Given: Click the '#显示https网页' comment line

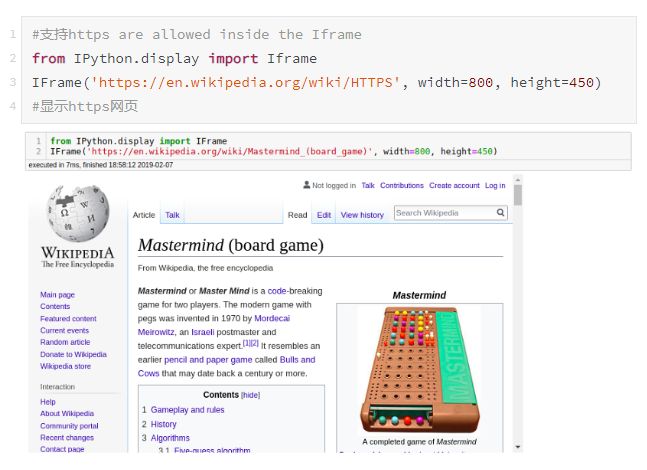Looking at the screenshot, I should (x=85, y=106).
